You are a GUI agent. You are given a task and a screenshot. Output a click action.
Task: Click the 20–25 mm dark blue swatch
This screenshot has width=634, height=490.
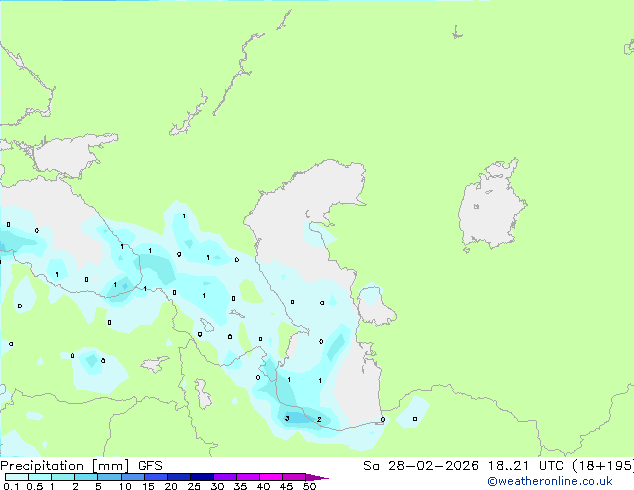pyautogui.click(x=179, y=477)
